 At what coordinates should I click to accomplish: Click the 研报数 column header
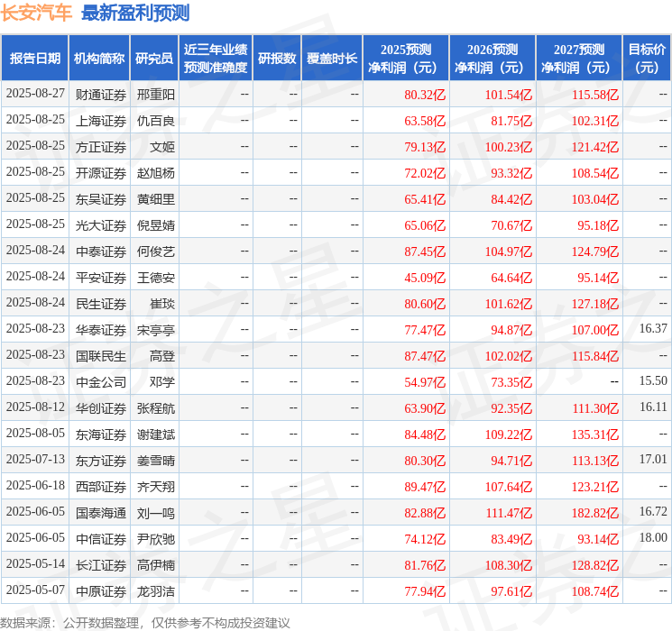click(x=276, y=58)
